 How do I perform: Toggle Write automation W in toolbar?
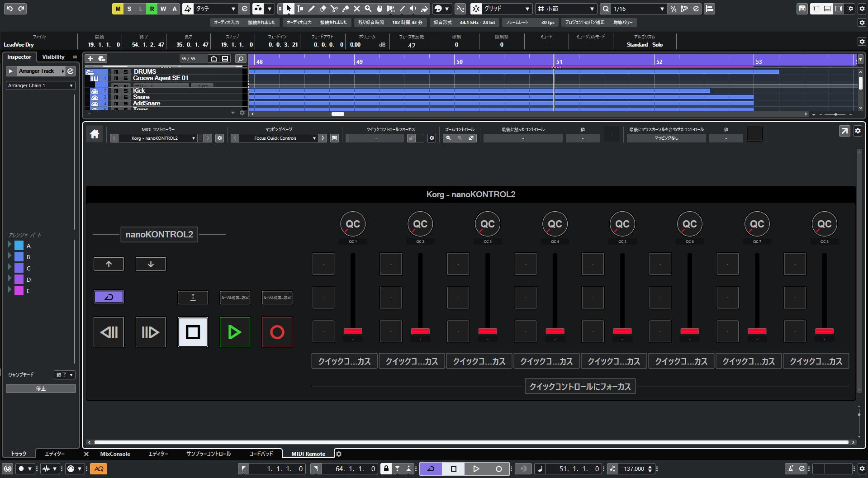tap(163, 9)
